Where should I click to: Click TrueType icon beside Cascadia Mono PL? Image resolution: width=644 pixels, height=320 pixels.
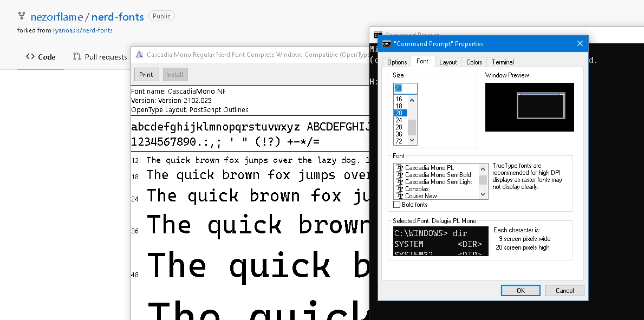pyautogui.click(x=400, y=168)
